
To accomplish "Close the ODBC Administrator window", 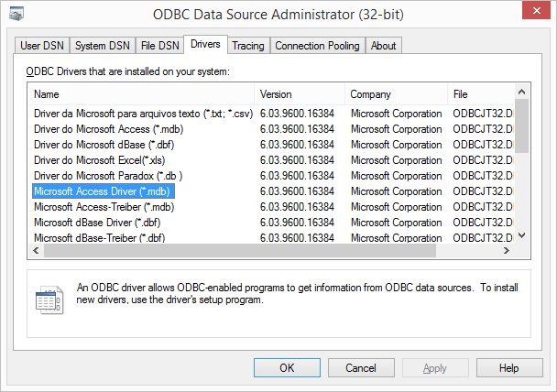I will pos(536,10).
